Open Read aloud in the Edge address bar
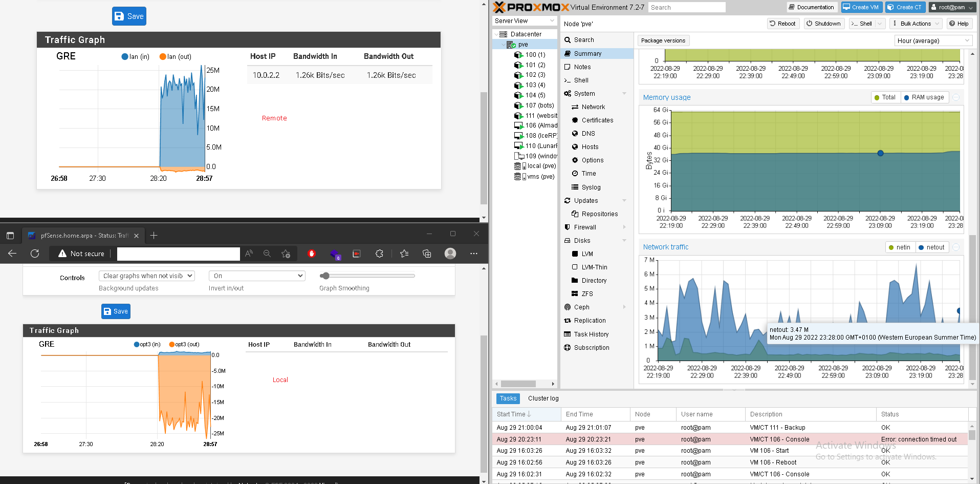The width and height of the screenshot is (980, 484). click(249, 254)
